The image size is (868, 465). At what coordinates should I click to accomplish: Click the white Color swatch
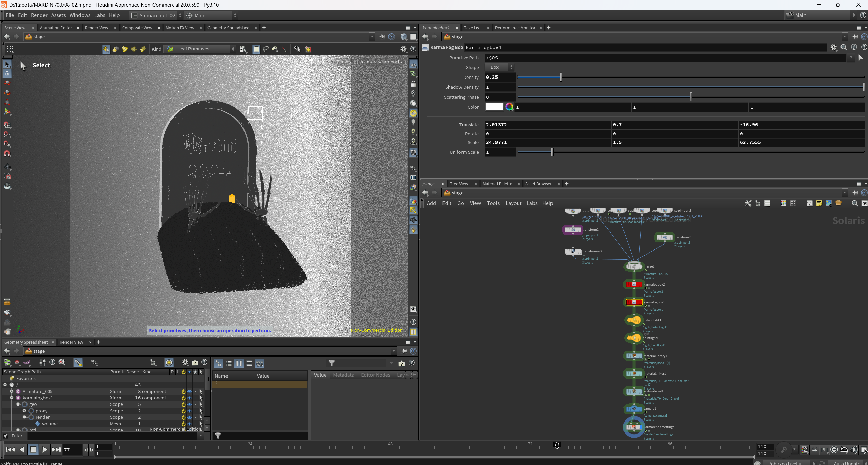(x=494, y=107)
